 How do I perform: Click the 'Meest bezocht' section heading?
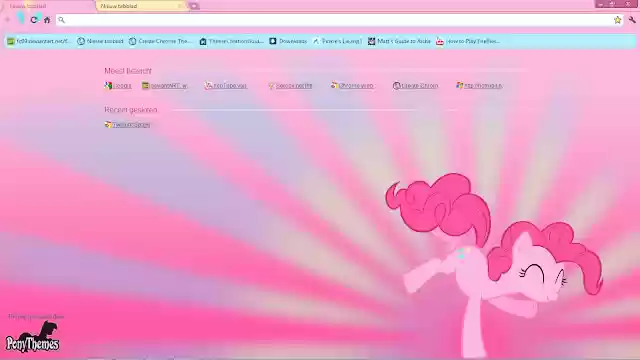coord(128,71)
